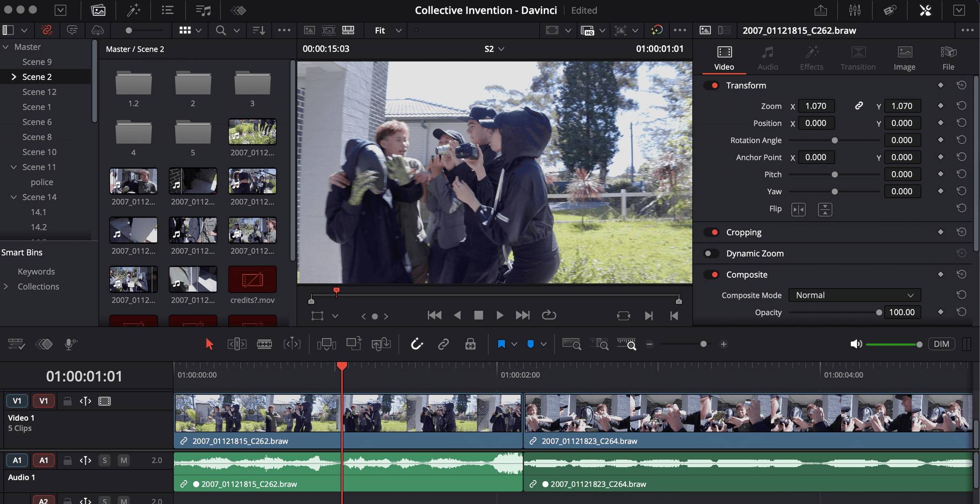Select the credits?.mov clip thumbnail
This screenshot has height=504, width=980.
click(252, 280)
